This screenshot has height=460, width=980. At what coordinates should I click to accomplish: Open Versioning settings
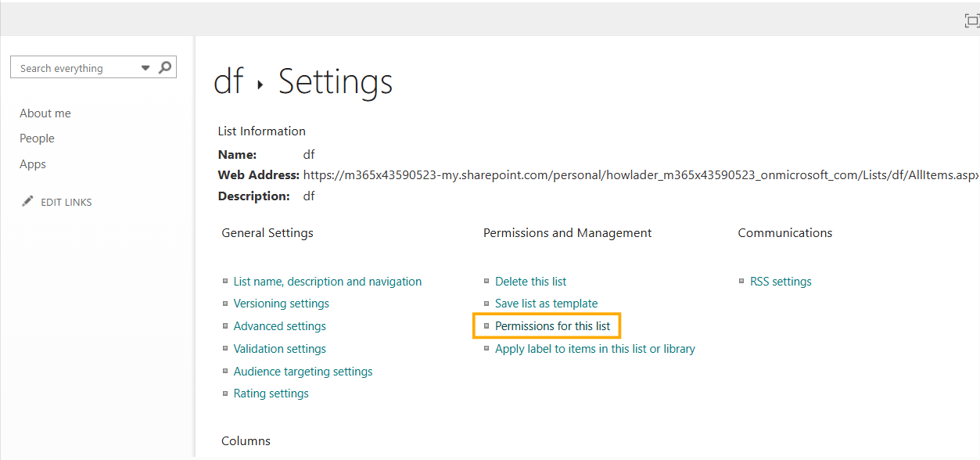click(281, 303)
